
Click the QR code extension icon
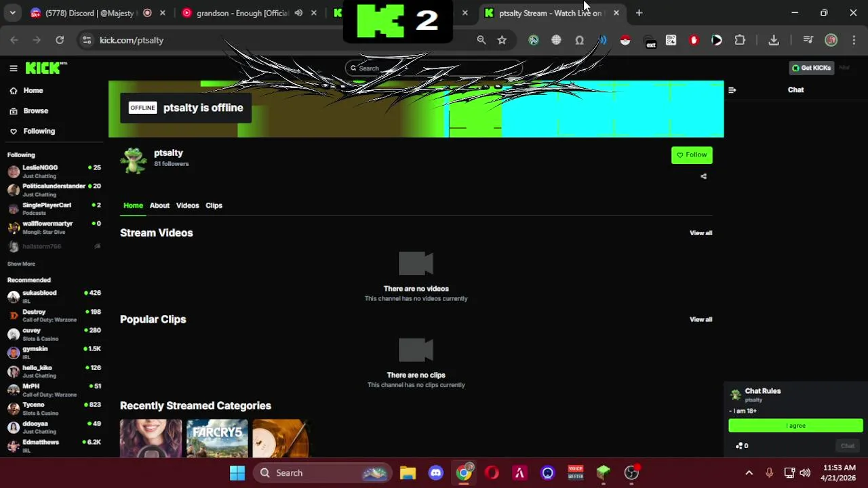coord(671,40)
